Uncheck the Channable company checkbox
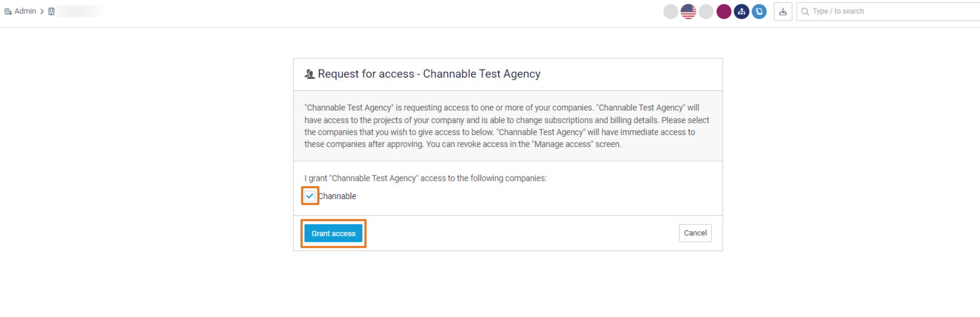 pyautogui.click(x=310, y=196)
